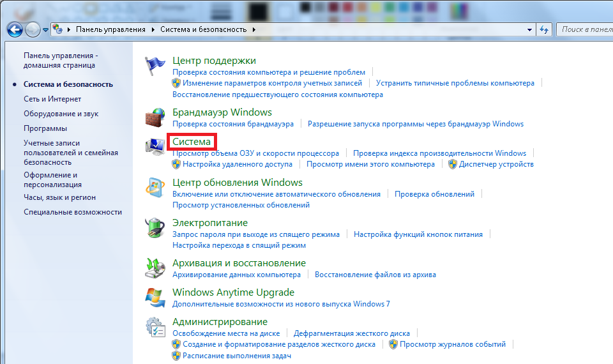
Task: Click the Windows Anytime Upgrade flag icon
Action: (x=155, y=298)
